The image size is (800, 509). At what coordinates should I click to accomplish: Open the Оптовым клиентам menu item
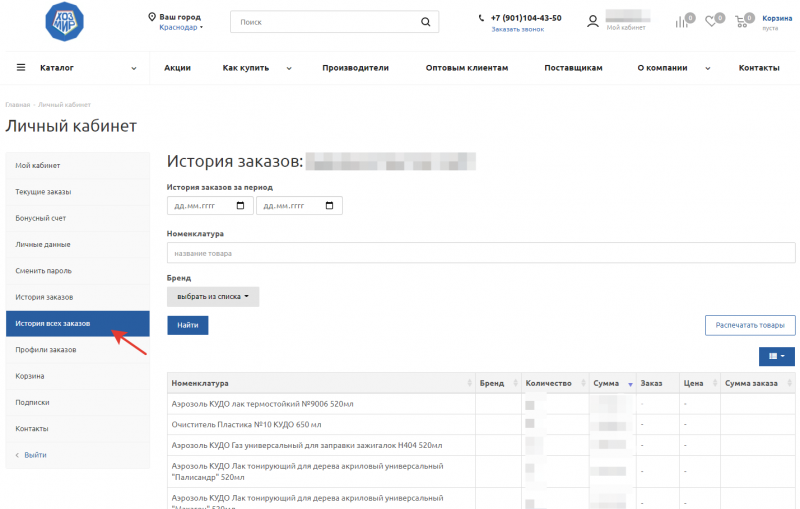(467, 68)
